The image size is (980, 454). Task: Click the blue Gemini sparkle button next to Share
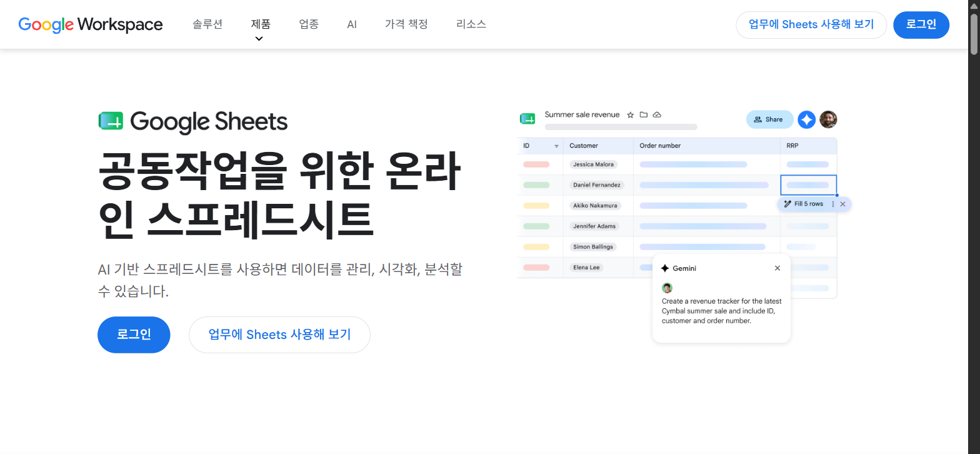click(807, 119)
